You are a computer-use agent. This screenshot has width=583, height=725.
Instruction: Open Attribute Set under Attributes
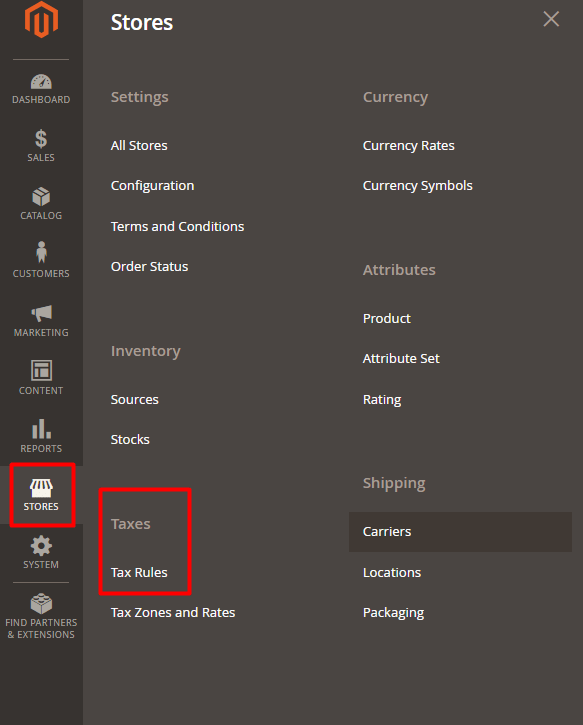pyautogui.click(x=401, y=359)
